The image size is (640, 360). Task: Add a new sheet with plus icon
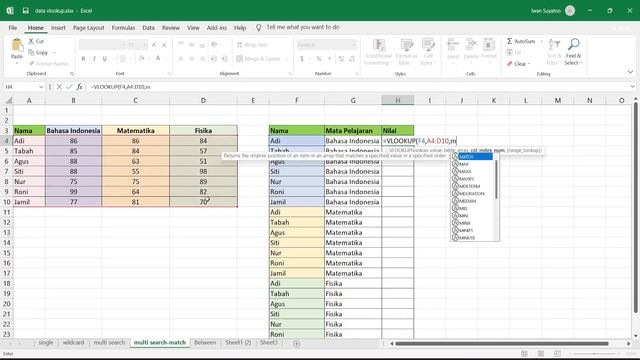(297, 344)
